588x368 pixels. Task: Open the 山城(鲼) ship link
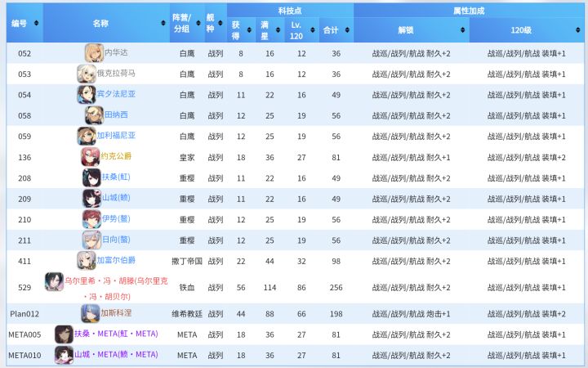116,197
